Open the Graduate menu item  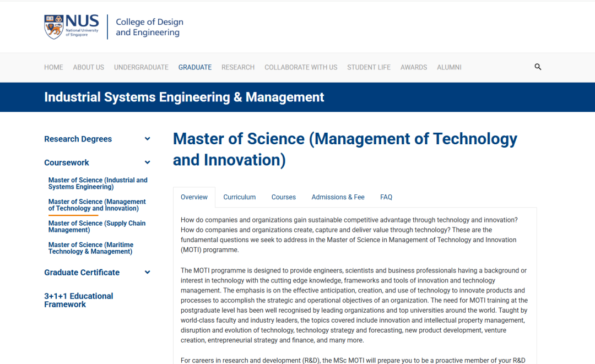[x=194, y=67]
